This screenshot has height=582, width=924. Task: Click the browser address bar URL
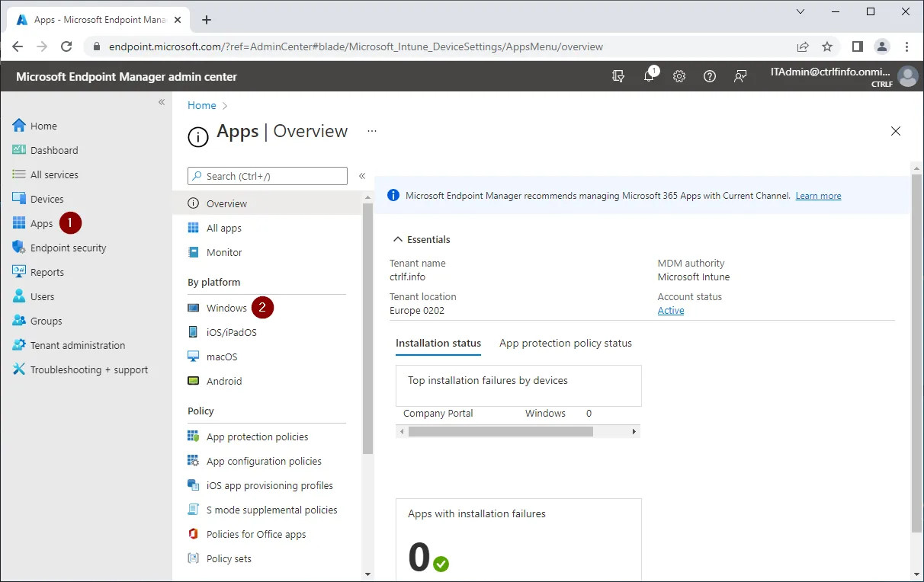[x=356, y=46]
